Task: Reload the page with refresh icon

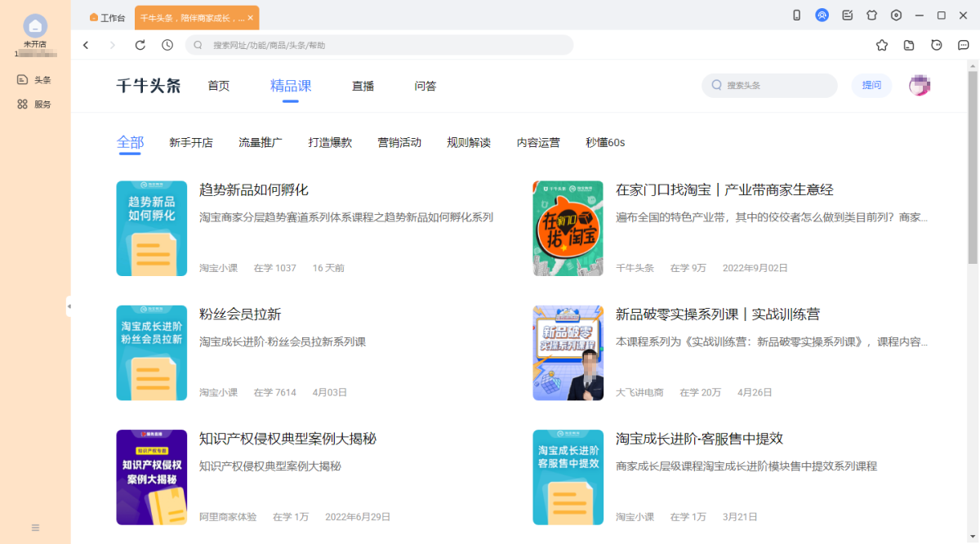Action: tap(140, 45)
